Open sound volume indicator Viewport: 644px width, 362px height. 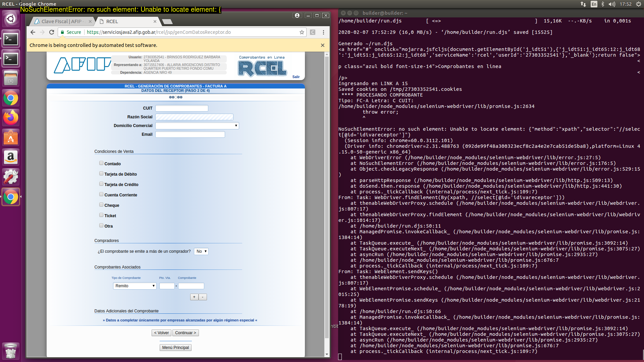tap(612, 4)
